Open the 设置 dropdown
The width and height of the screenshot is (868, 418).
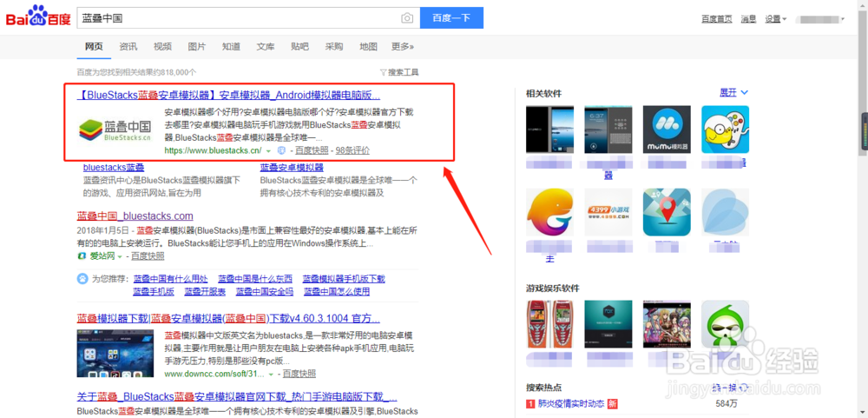pos(775,19)
